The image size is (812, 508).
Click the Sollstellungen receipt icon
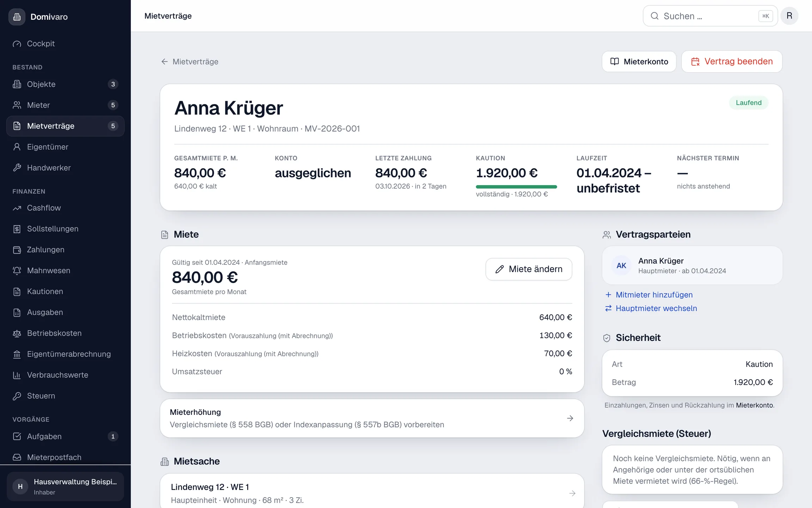pyautogui.click(x=17, y=229)
